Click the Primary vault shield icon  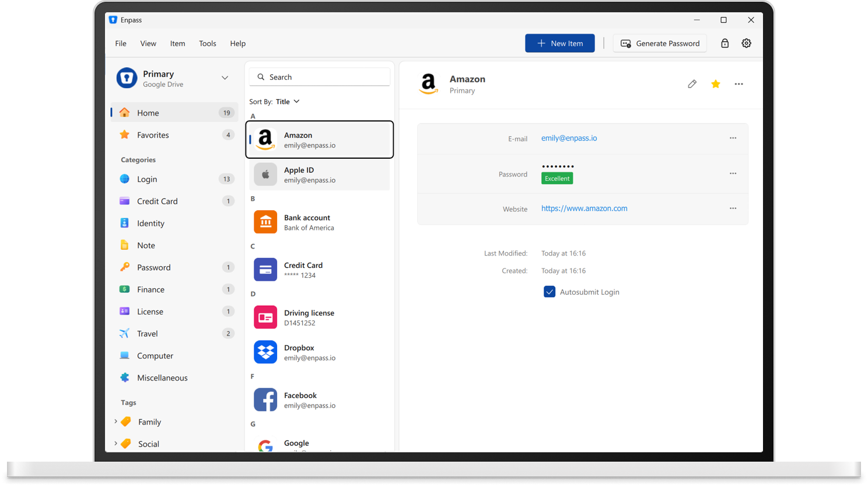(127, 78)
